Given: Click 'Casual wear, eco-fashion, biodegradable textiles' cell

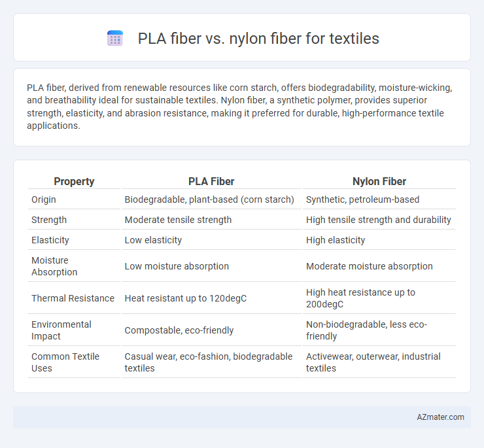Looking at the screenshot, I should click(209, 362).
